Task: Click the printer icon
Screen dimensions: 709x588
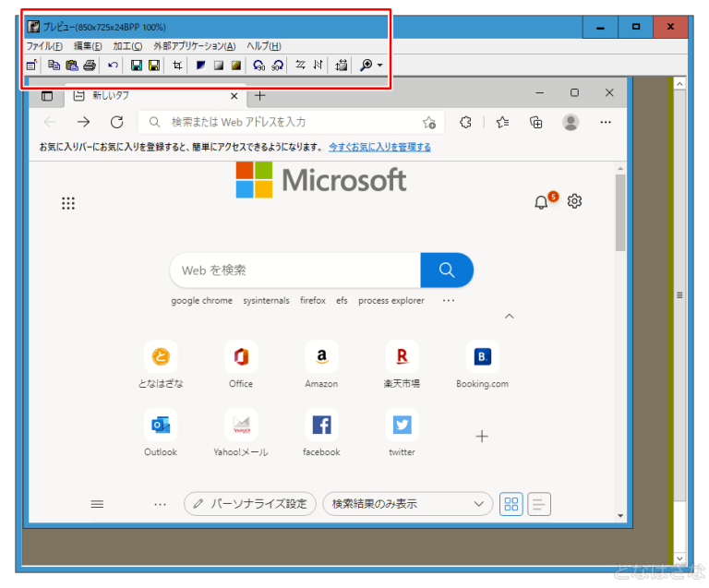Action: coord(90,66)
